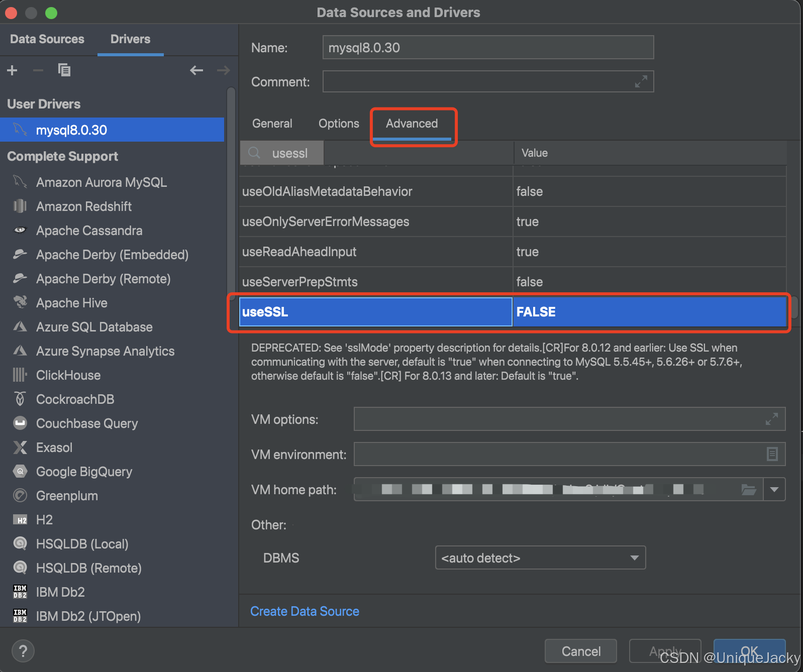This screenshot has width=803, height=672.
Task: Open the DBMS auto detect dropdown
Action: pos(540,557)
